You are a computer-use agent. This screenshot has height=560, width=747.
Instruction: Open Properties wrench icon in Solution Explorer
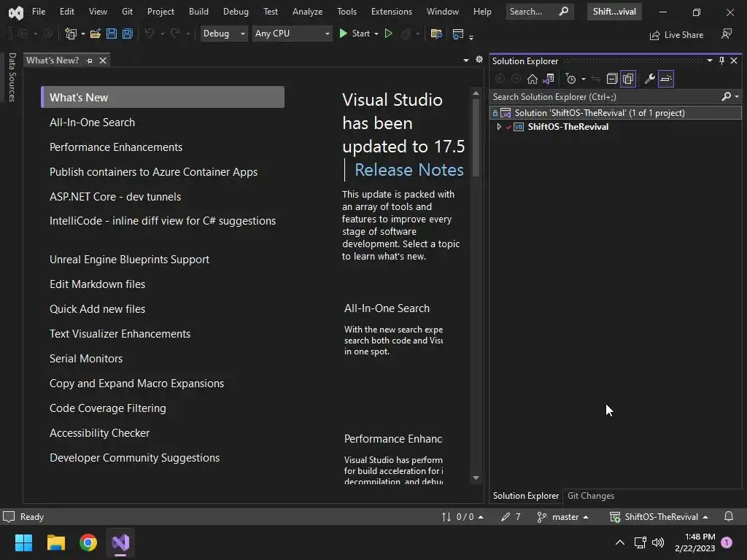click(650, 79)
